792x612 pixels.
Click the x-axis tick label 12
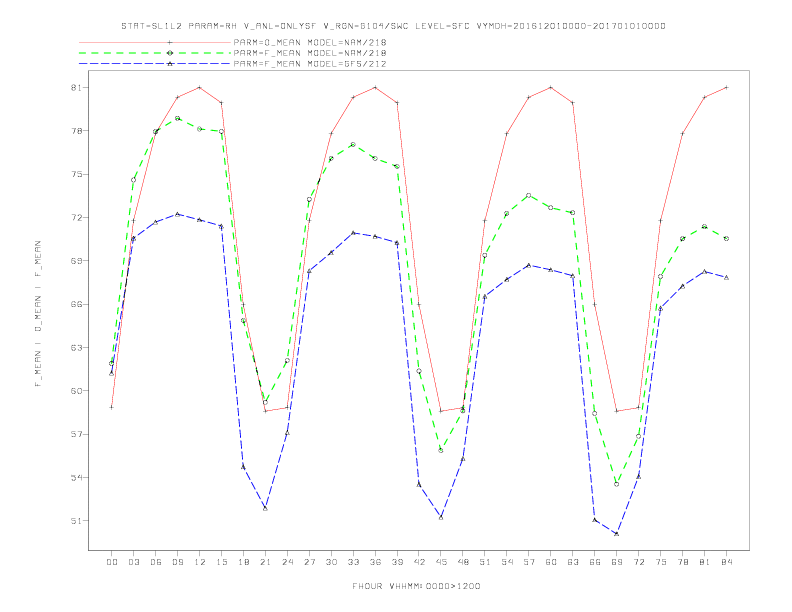click(x=200, y=562)
